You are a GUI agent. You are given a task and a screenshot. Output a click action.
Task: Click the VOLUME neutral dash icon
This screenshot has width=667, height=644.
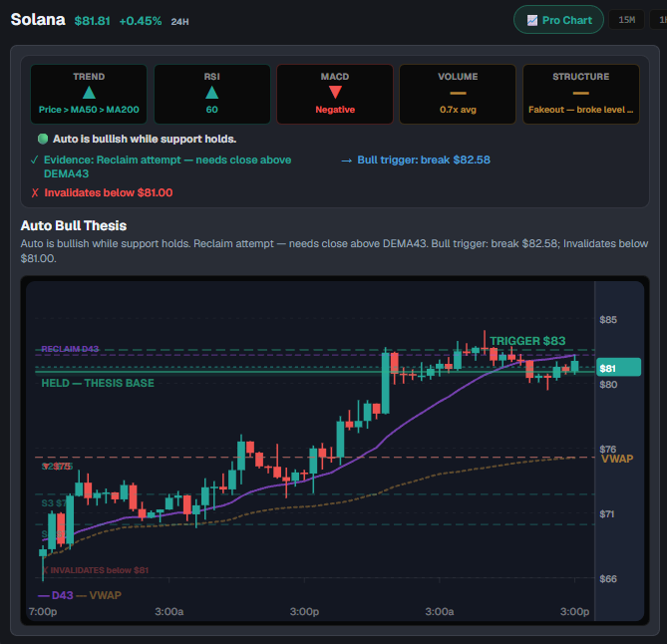458,93
